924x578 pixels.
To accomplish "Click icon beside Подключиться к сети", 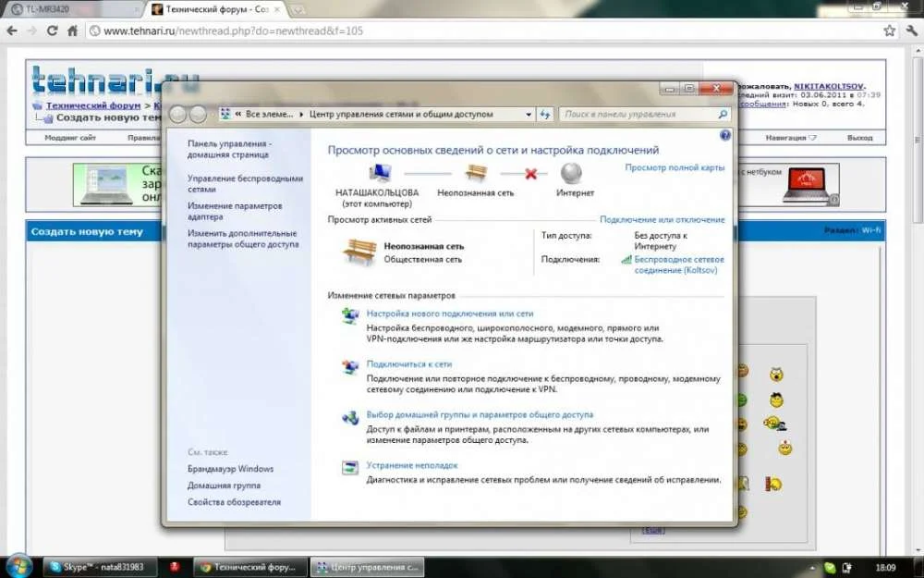I will (x=350, y=367).
